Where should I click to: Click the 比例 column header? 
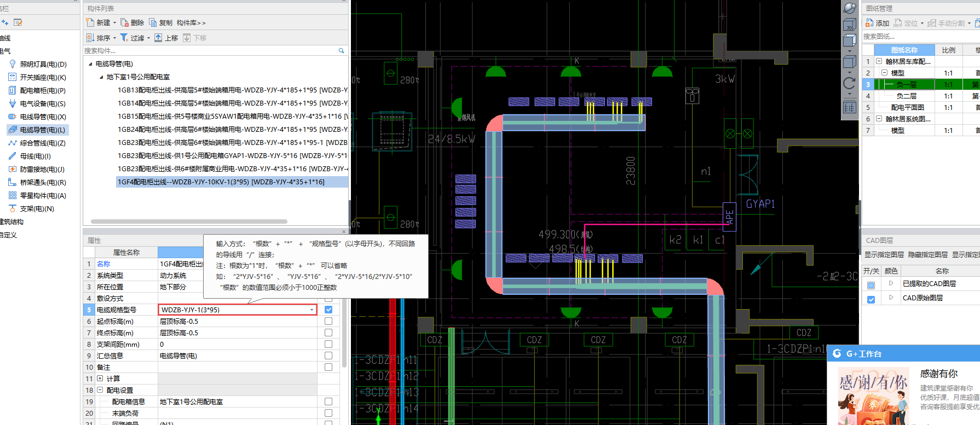[x=949, y=50]
